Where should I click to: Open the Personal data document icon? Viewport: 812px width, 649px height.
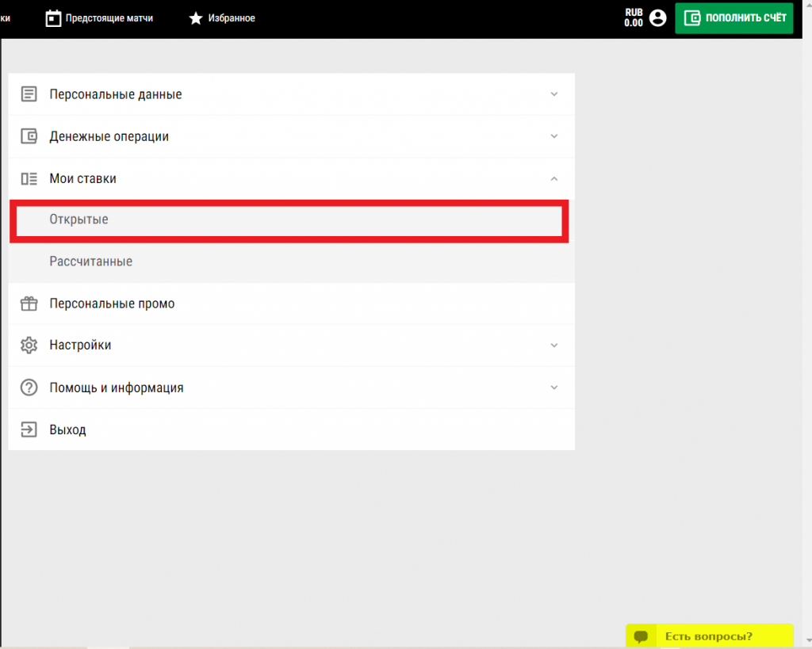tap(29, 94)
